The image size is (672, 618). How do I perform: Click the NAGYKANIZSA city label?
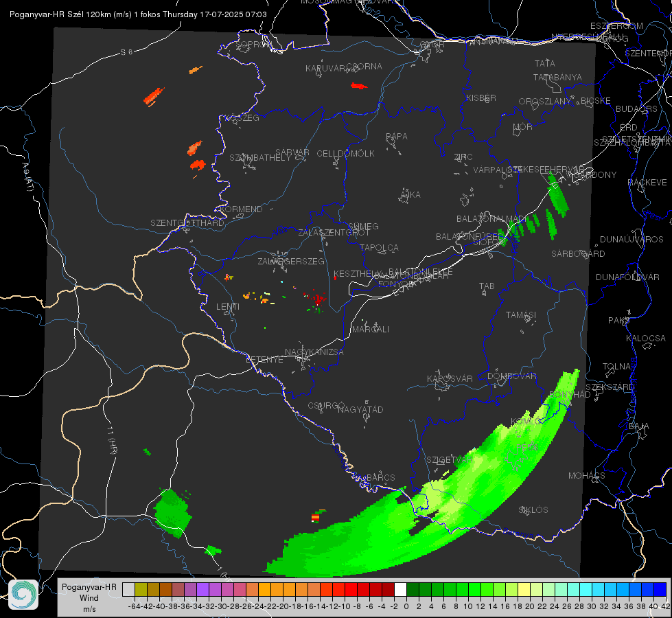tap(314, 352)
